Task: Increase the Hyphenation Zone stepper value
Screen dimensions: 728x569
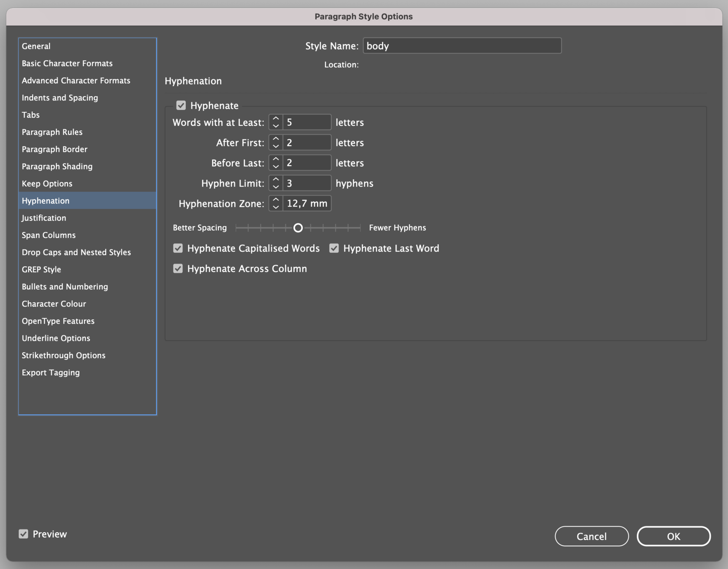Action: click(x=276, y=200)
